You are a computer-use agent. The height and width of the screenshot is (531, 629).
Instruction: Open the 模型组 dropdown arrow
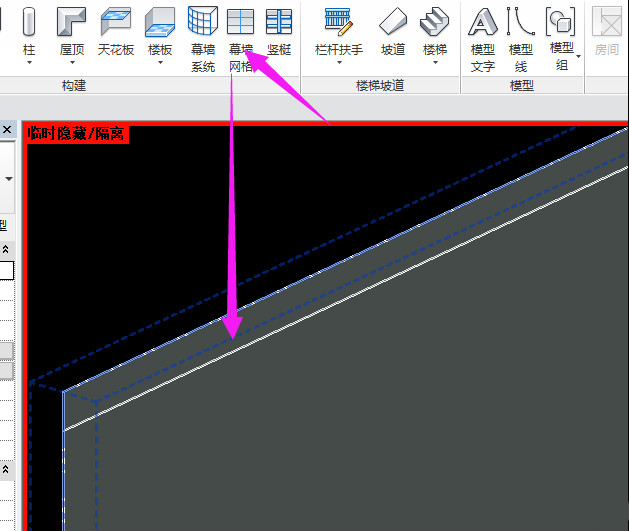[x=578, y=57]
